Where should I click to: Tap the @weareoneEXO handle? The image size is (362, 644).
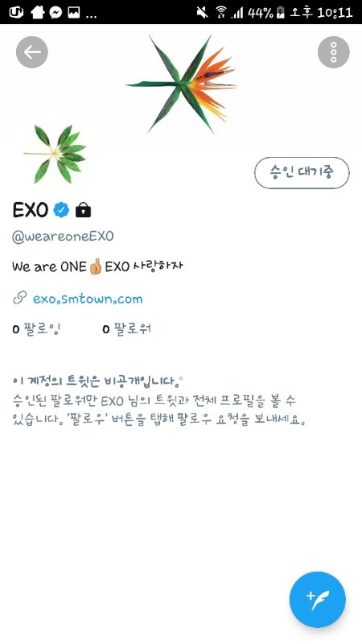tap(63, 237)
